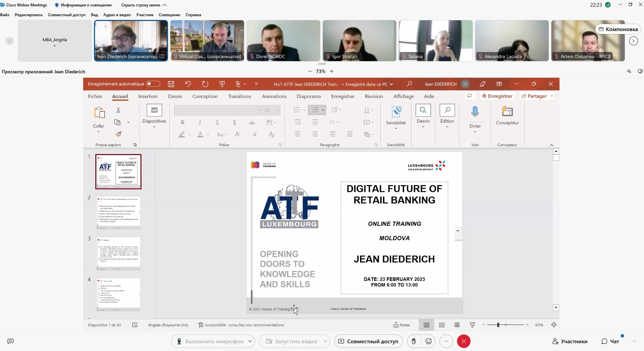
Task: Zoom out shared content with minus
Action: pos(310,71)
